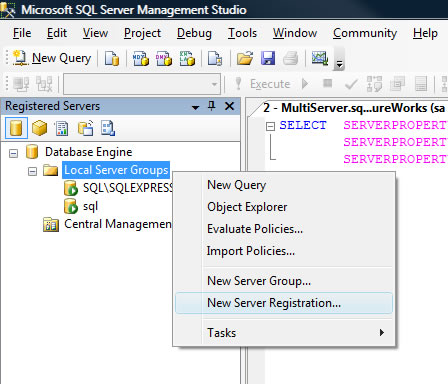Select the SQL\SQLEXPRESS registered server
This screenshot has height=384, width=448.
click(x=128, y=188)
